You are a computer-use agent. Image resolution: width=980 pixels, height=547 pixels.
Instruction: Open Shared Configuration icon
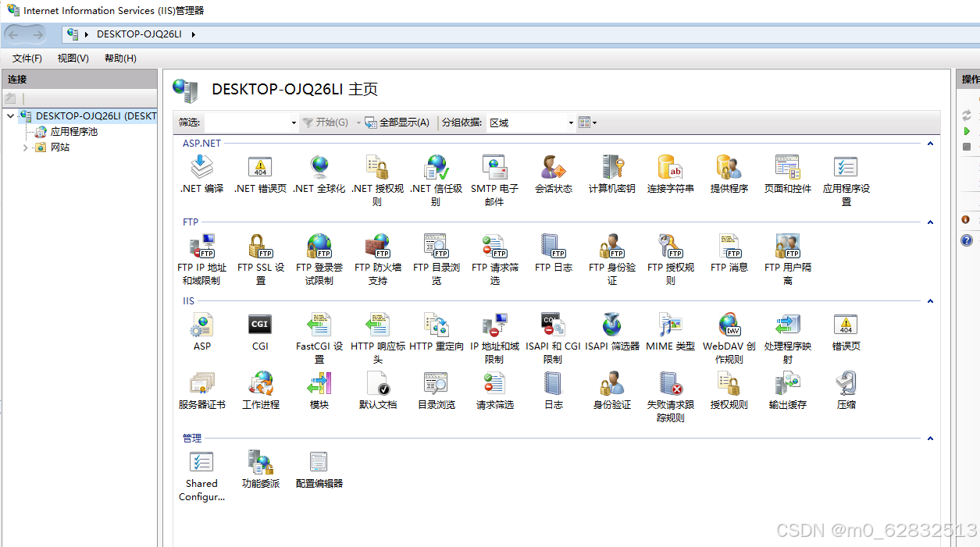[201, 476]
